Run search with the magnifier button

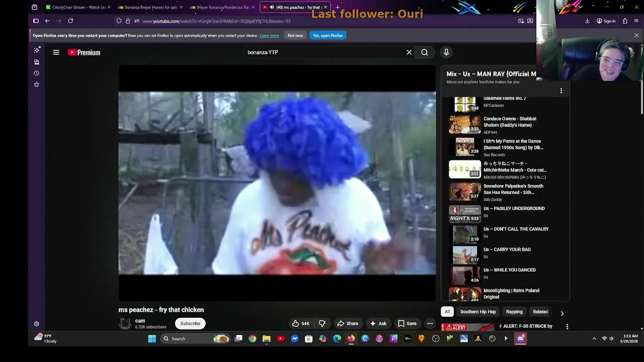[425, 52]
